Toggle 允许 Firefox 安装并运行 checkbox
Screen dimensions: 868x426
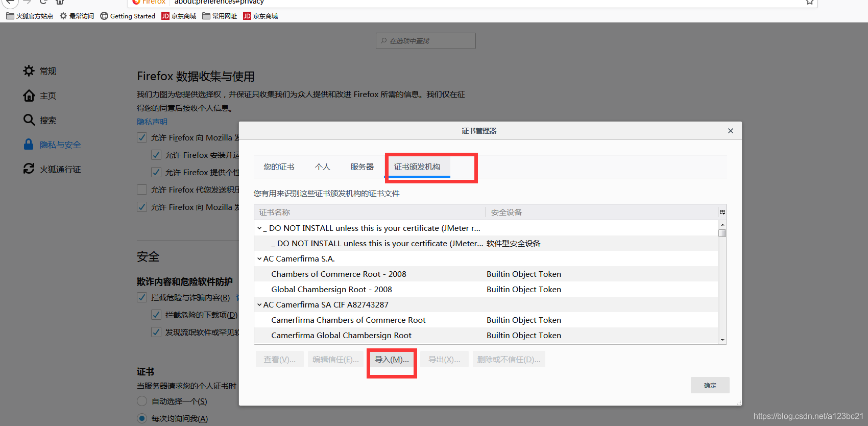click(156, 155)
